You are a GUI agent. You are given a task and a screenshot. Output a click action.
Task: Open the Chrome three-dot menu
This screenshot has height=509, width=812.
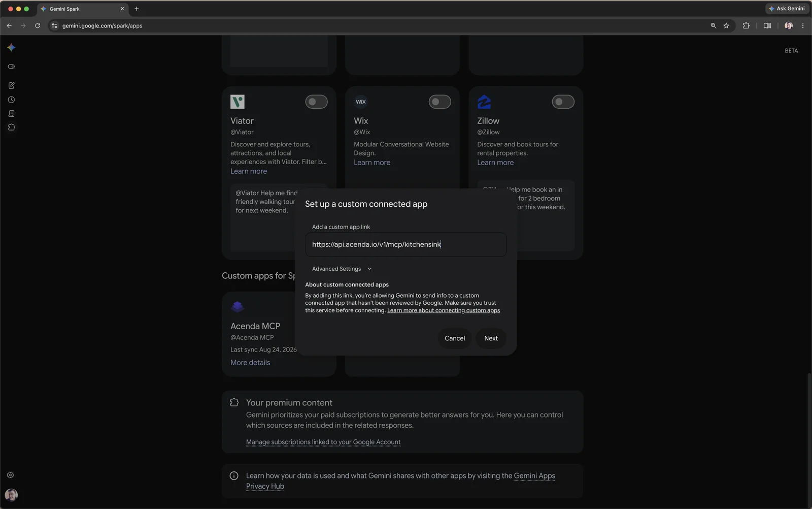802,25
